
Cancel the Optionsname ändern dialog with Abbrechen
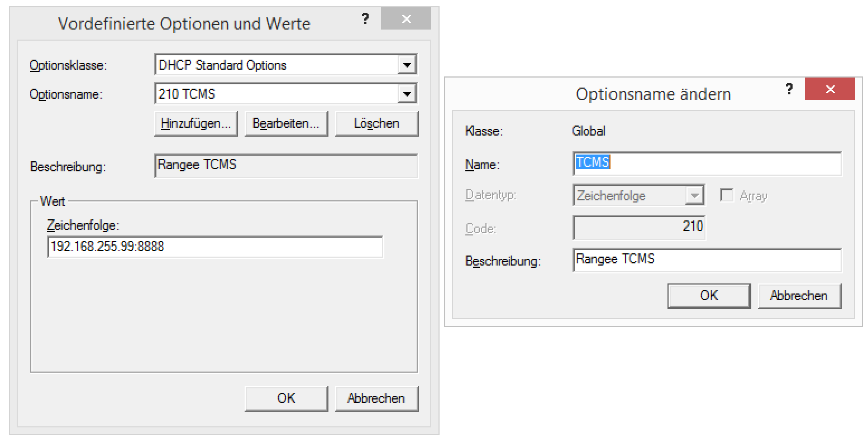pyautogui.click(x=799, y=296)
